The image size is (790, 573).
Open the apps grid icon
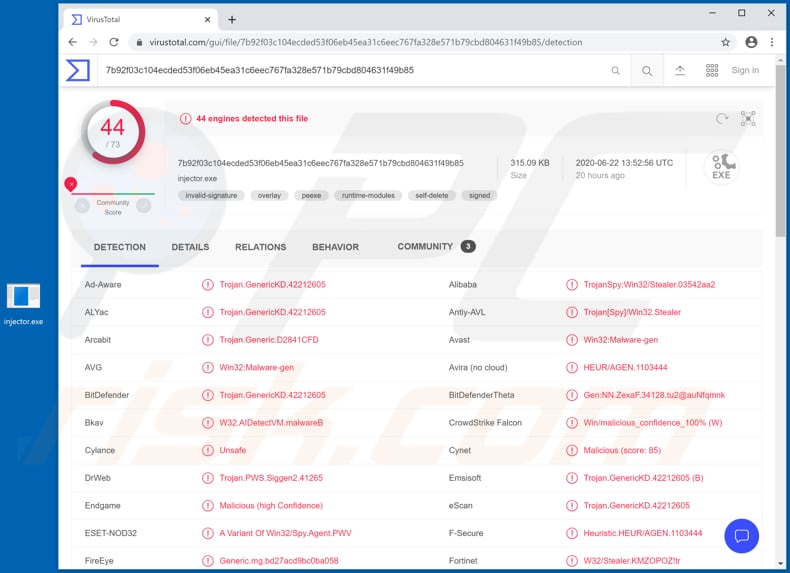(712, 70)
